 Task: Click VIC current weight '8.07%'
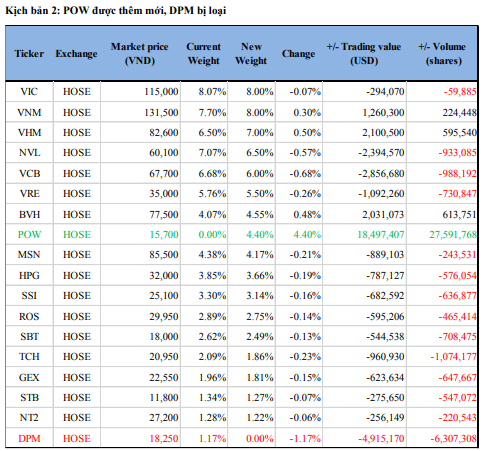pyautogui.click(x=212, y=92)
